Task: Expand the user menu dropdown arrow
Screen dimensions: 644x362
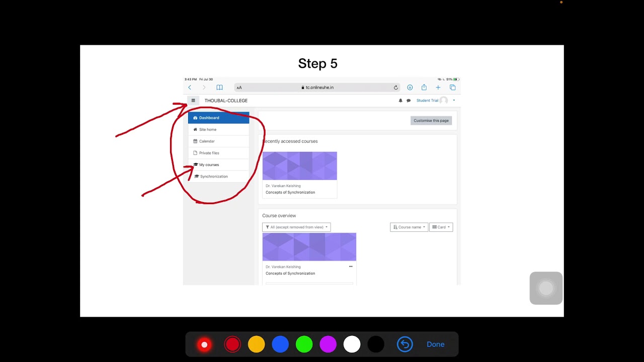Action: pyautogui.click(x=454, y=101)
